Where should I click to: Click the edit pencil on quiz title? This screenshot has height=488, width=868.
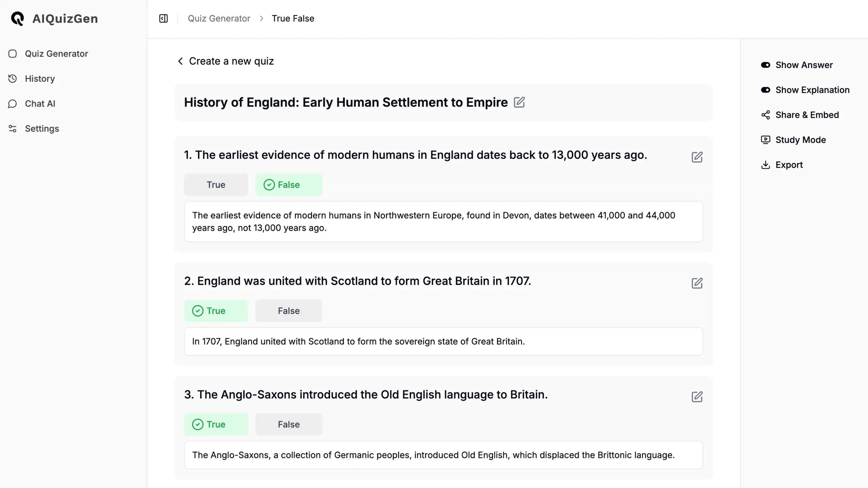[x=519, y=102]
